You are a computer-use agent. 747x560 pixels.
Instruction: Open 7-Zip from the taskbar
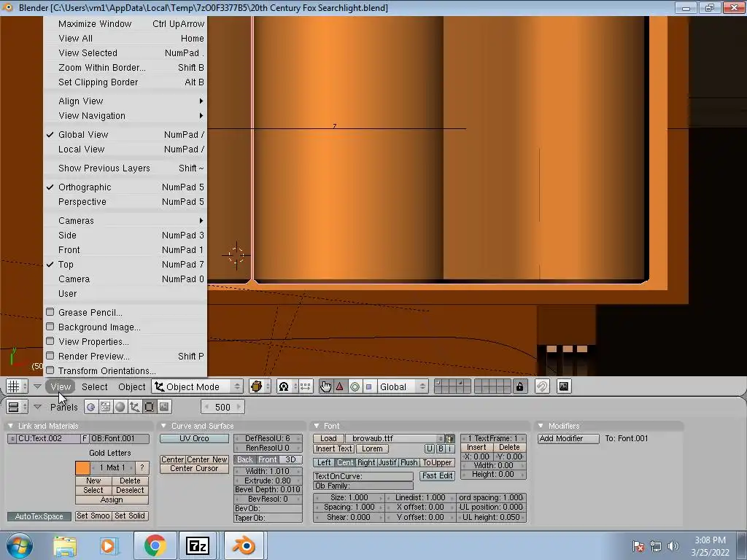tap(198, 545)
